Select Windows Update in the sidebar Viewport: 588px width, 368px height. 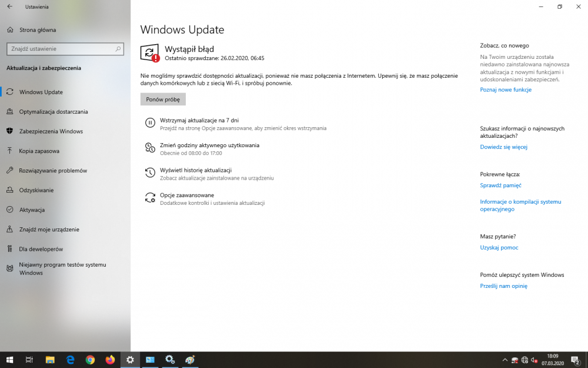41,92
